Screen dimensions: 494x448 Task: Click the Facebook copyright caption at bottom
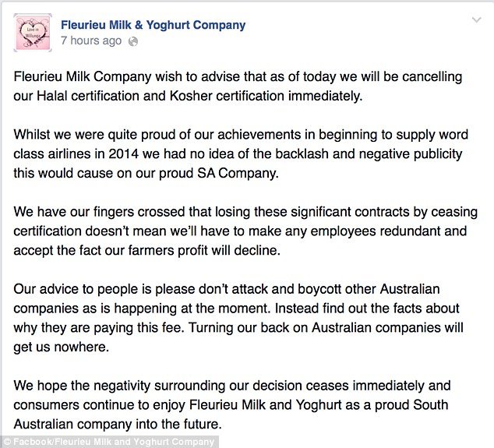tap(109, 442)
